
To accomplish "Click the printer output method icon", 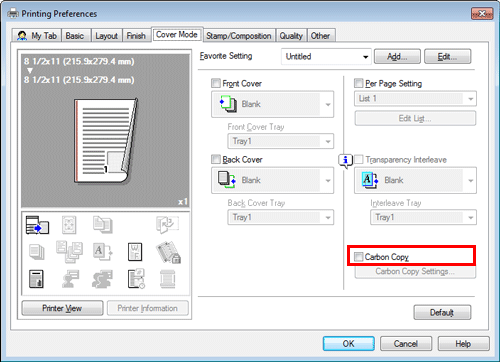I will pos(37,225).
